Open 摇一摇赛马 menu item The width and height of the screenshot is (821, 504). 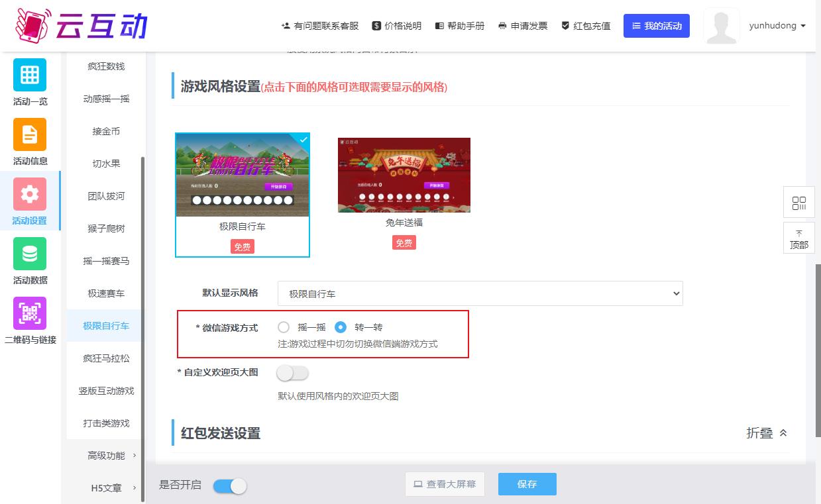tap(106, 261)
